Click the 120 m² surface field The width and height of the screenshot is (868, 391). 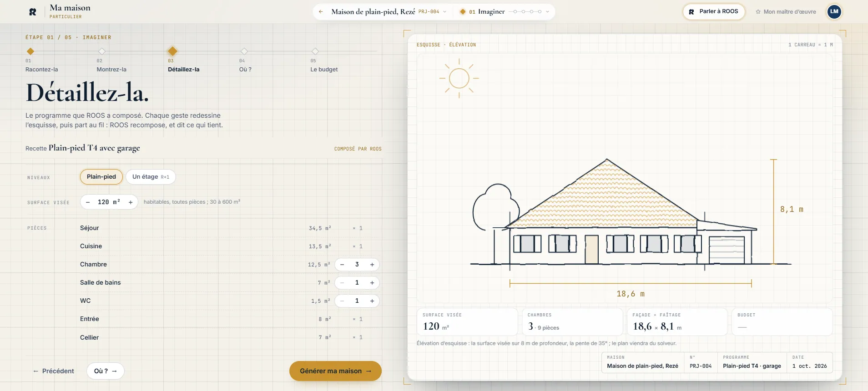tap(109, 202)
